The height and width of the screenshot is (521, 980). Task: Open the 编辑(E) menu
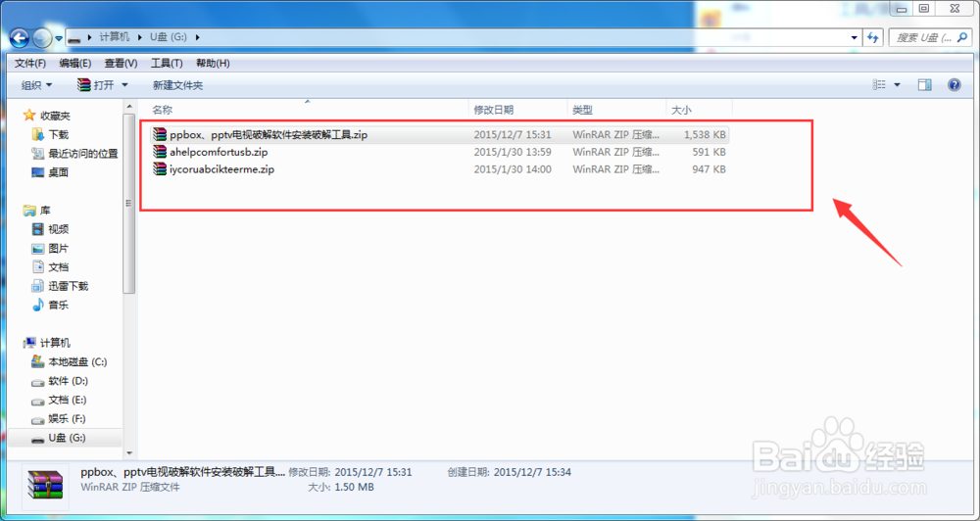[75, 63]
